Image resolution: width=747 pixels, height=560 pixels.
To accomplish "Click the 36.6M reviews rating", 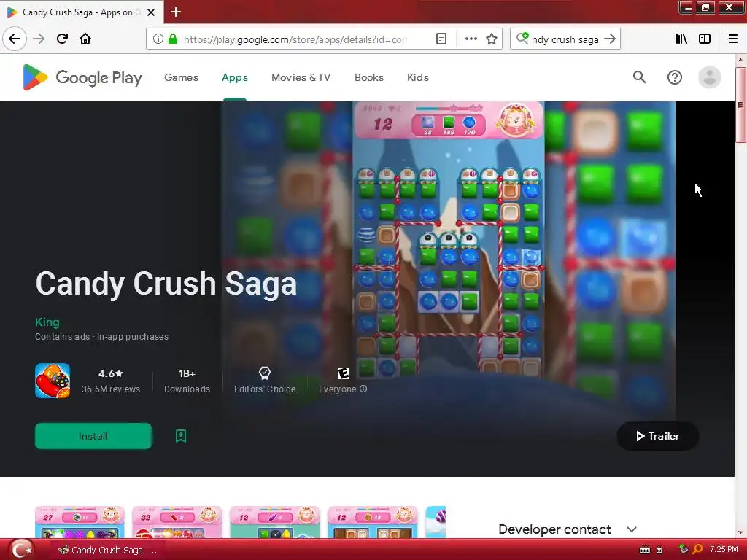I will tap(111, 381).
